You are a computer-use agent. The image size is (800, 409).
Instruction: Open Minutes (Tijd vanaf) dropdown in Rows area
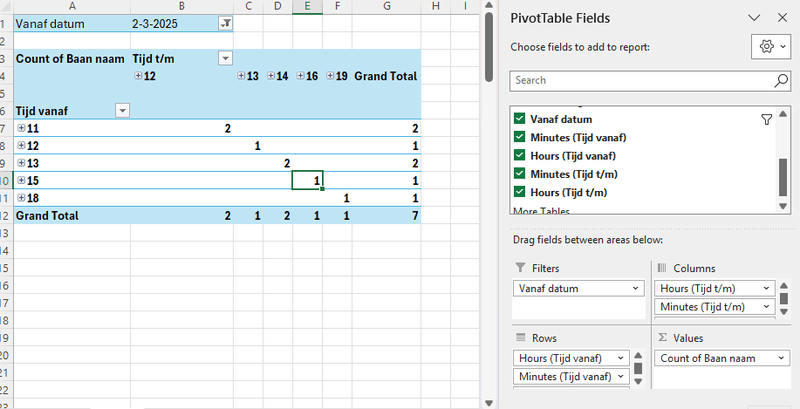621,376
